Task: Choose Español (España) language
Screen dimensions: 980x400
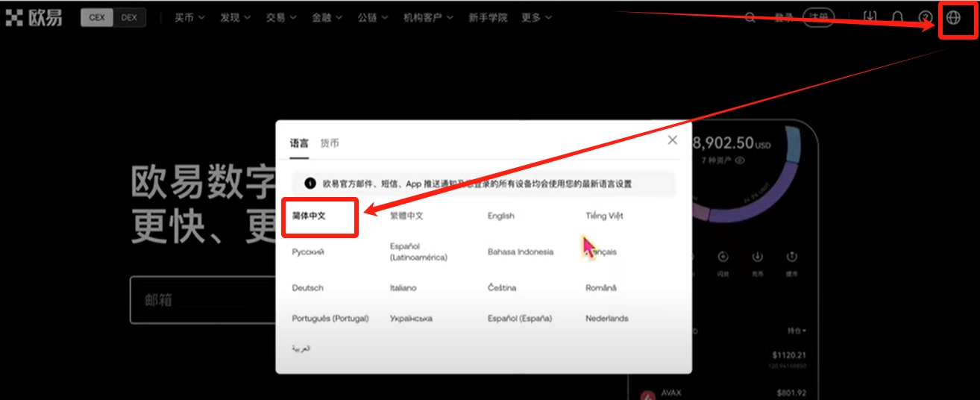Action: 520,319
